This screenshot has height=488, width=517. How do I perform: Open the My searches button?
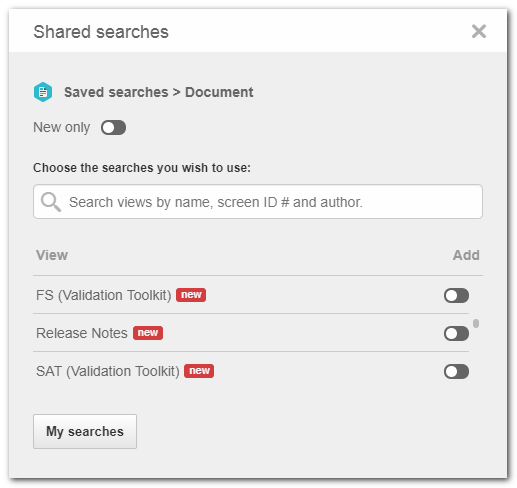tap(85, 431)
